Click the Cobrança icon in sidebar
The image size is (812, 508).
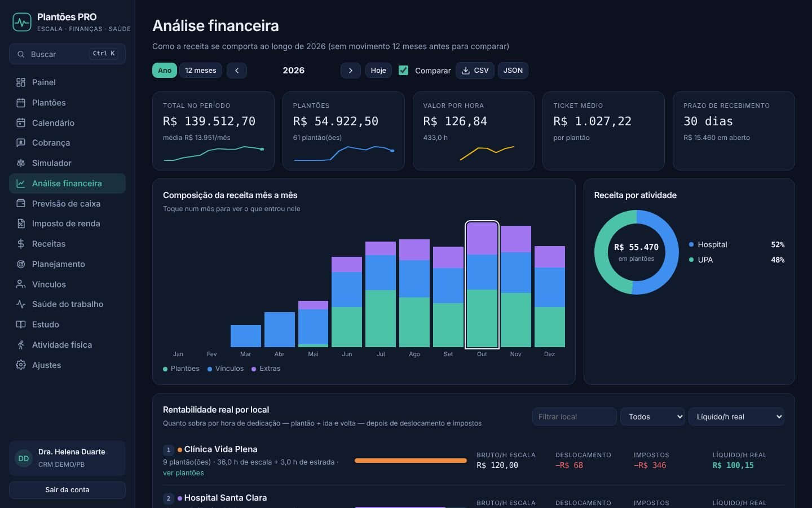[x=21, y=143]
